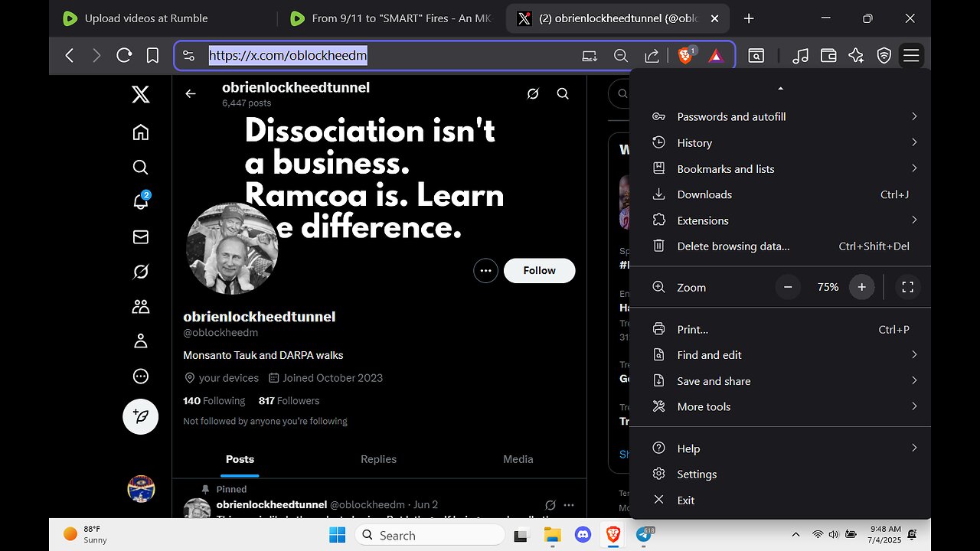Click Brave Rewards triangle icon
The width and height of the screenshot is (980, 551).
715,55
